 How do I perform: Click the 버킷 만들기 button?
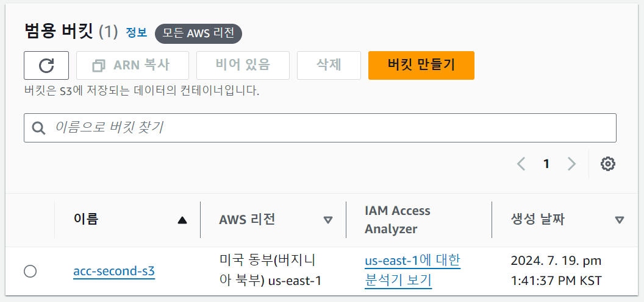click(421, 65)
